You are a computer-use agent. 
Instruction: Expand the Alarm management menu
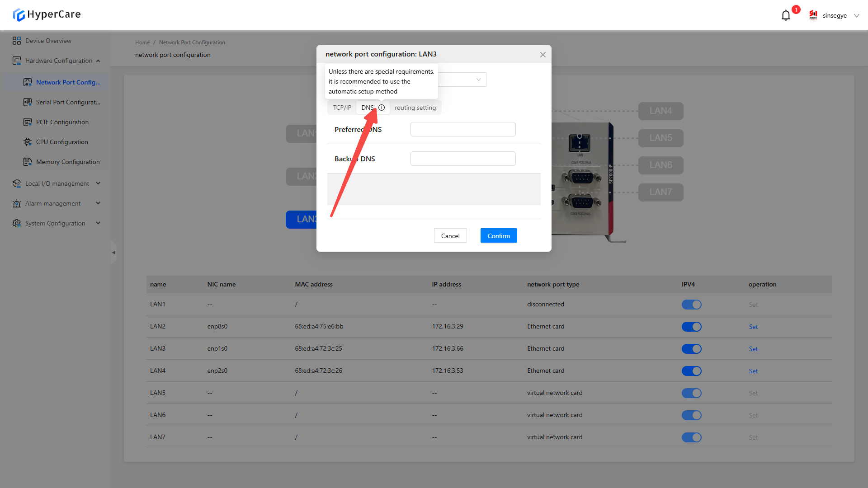53,203
